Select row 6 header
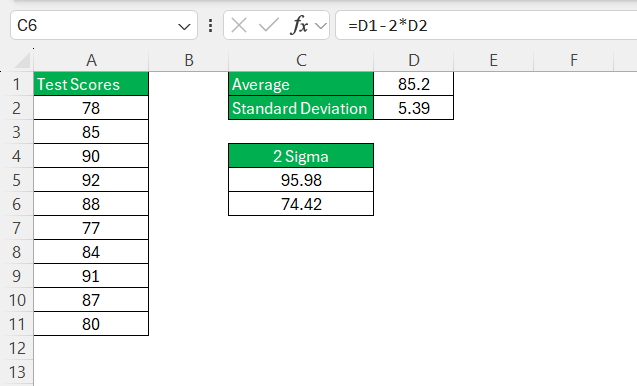Image resolution: width=637 pixels, height=386 pixels. [16, 204]
